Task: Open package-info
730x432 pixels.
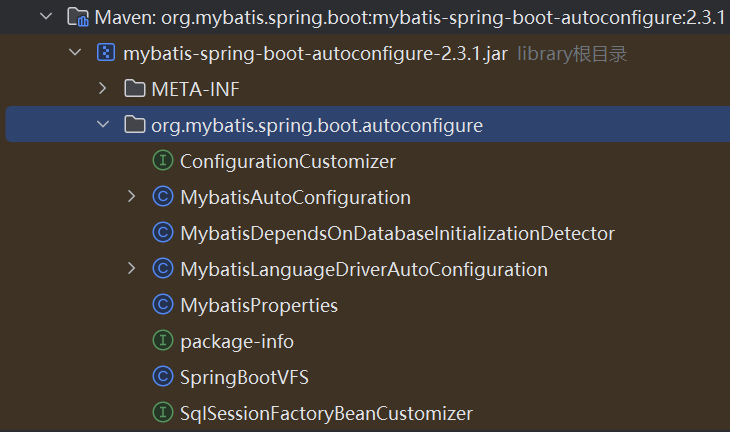Action: 237,342
